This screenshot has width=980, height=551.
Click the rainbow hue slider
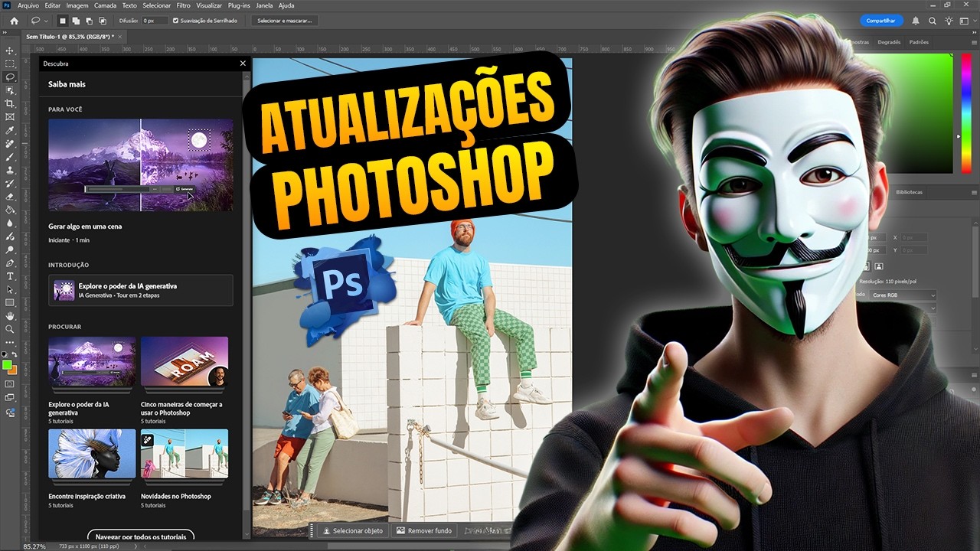(966, 115)
